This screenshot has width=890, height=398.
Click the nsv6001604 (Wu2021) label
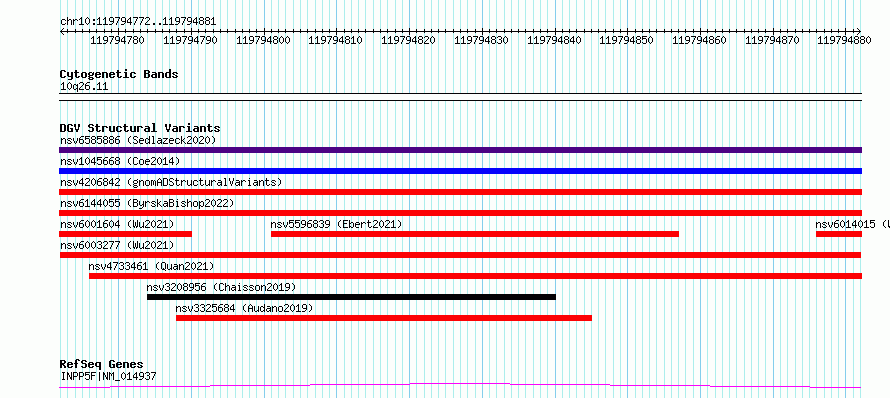tap(117, 224)
